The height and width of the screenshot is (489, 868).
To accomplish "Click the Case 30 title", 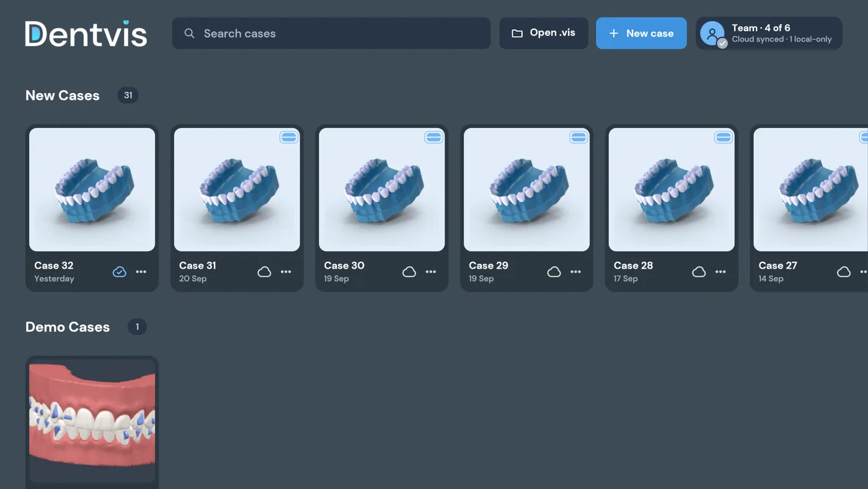I will point(344,265).
